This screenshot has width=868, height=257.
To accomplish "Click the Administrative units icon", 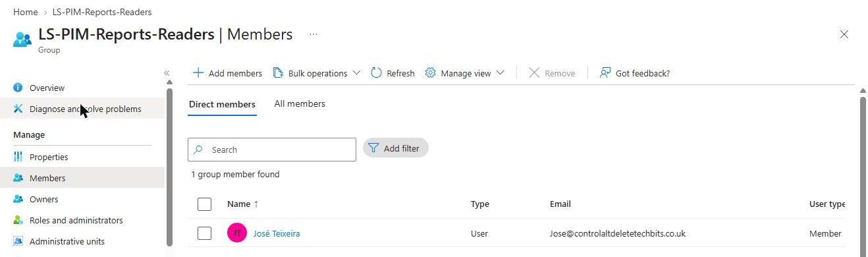I will [x=18, y=241].
